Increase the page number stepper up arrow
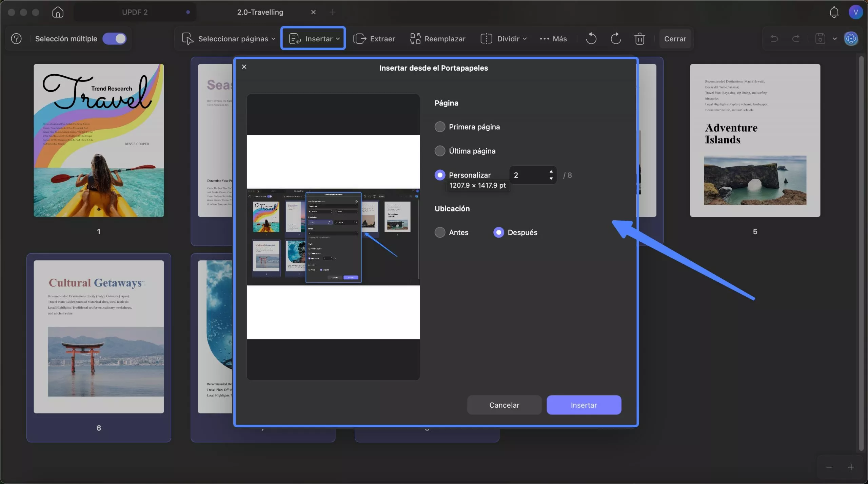868x484 pixels. pos(551,171)
